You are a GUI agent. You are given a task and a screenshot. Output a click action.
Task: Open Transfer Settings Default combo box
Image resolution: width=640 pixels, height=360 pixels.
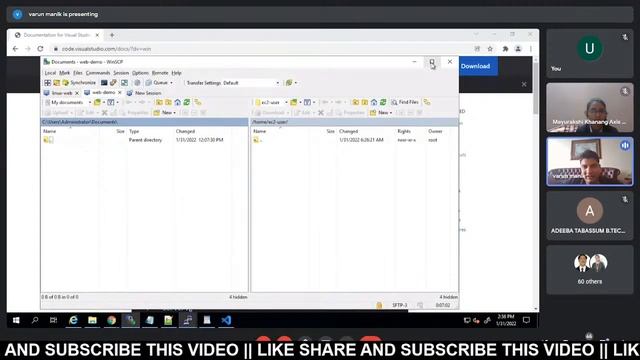tap(251, 83)
